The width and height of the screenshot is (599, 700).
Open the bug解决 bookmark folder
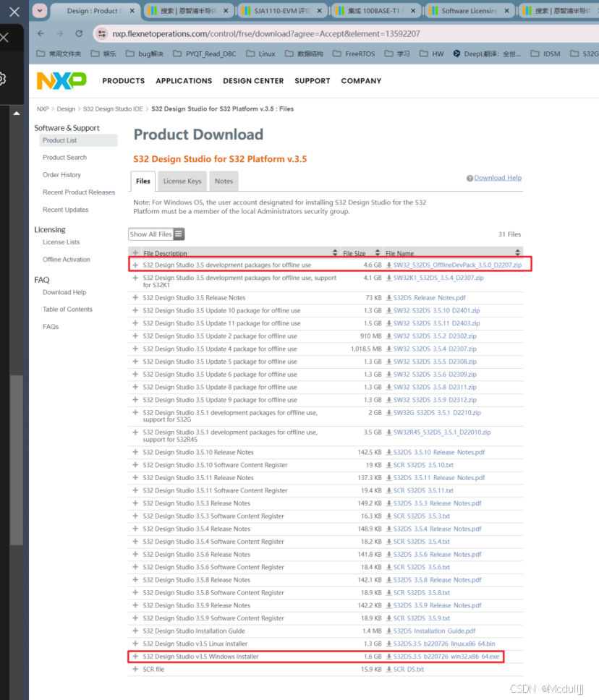[x=145, y=54]
